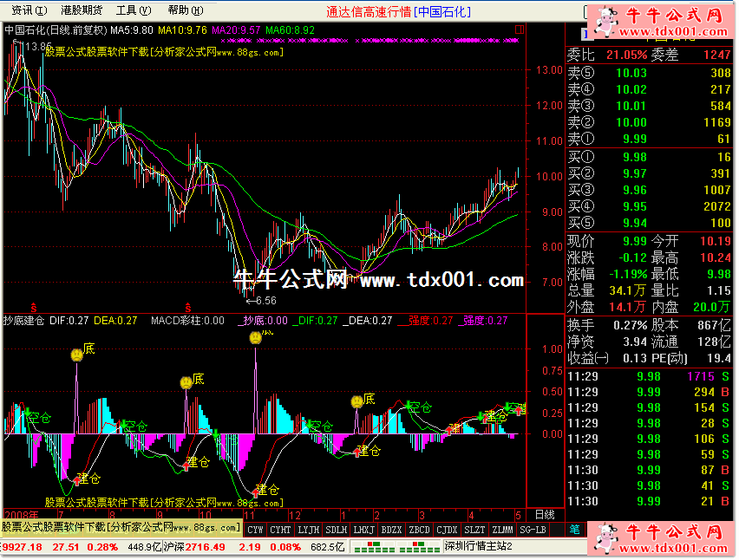The image size is (739, 560).
Task: Click month 11 on the date axis
Action: [x=249, y=515]
